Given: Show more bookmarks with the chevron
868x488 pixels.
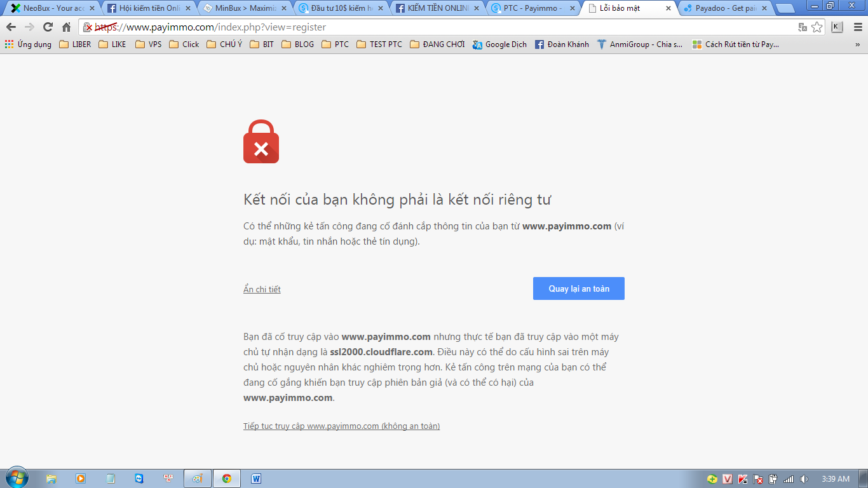Looking at the screenshot, I should click(857, 44).
